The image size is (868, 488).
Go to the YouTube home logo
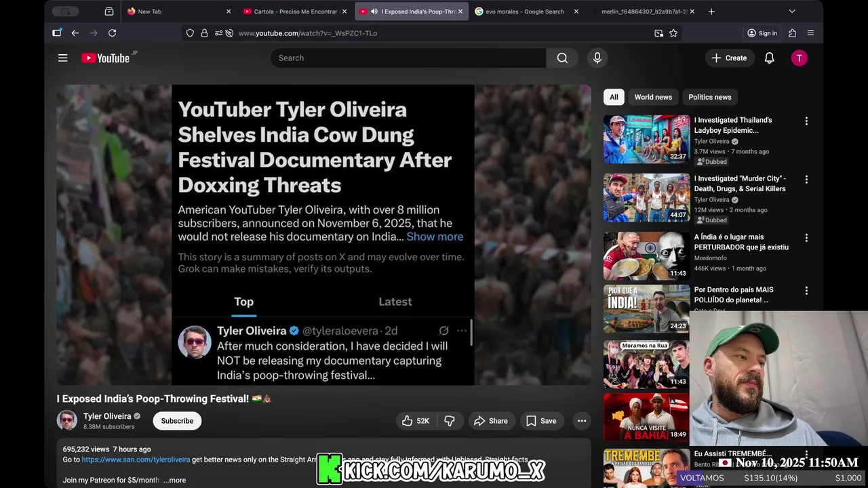click(x=107, y=58)
